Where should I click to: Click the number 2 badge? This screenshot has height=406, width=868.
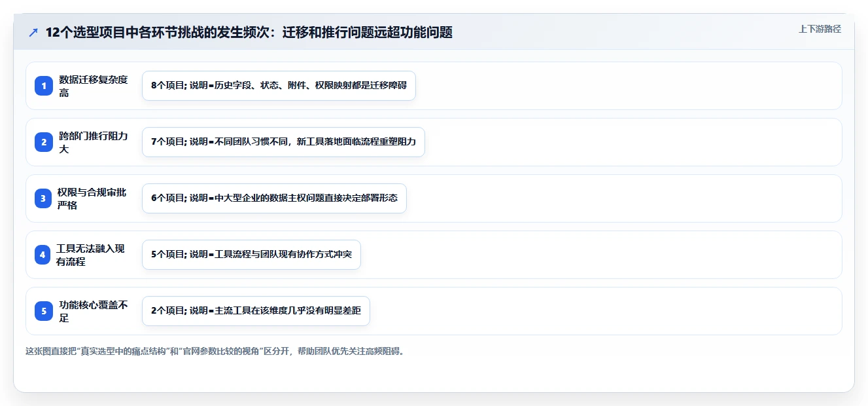(x=44, y=142)
